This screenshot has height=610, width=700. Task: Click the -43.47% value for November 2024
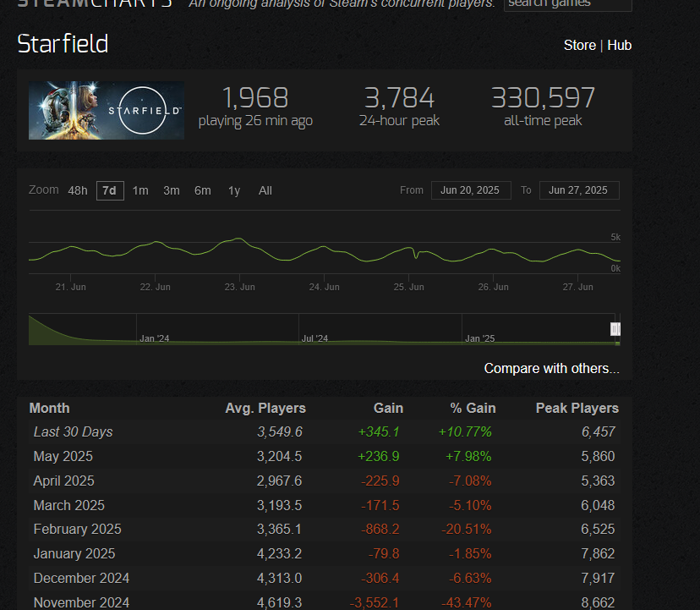[467, 602]
